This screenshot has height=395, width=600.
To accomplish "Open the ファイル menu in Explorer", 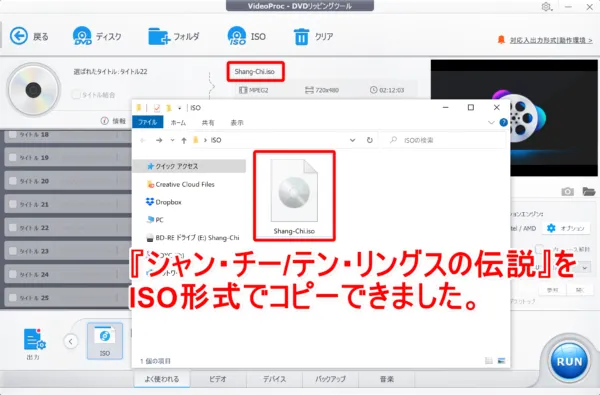I will tap(148, 122).
